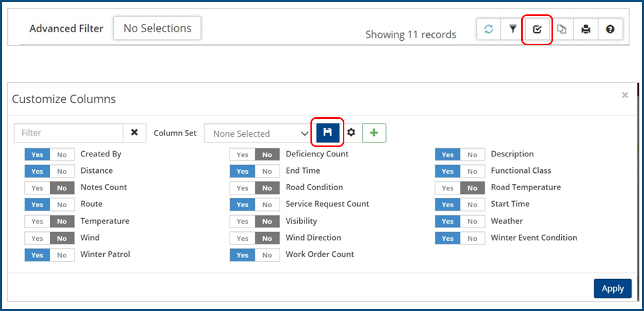644x311 pixels.
Task: Open the help question mark icon
Action: click(610, 30)
